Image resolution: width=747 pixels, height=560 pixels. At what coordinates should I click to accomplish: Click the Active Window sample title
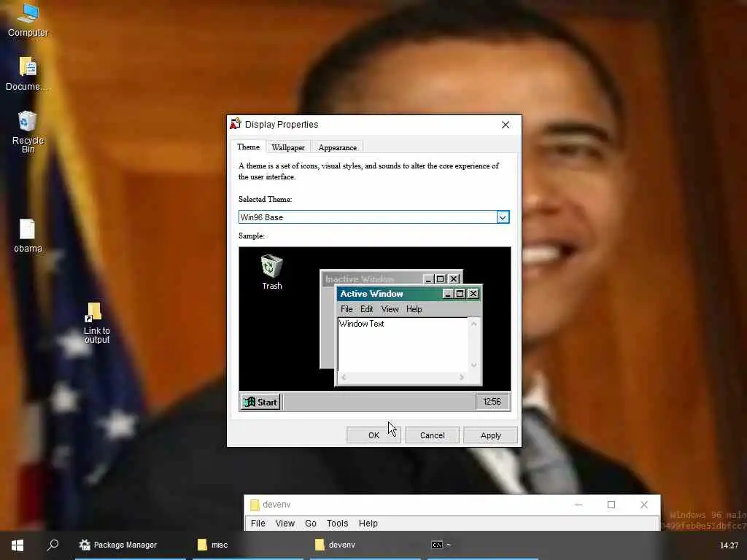pos(371,294)
